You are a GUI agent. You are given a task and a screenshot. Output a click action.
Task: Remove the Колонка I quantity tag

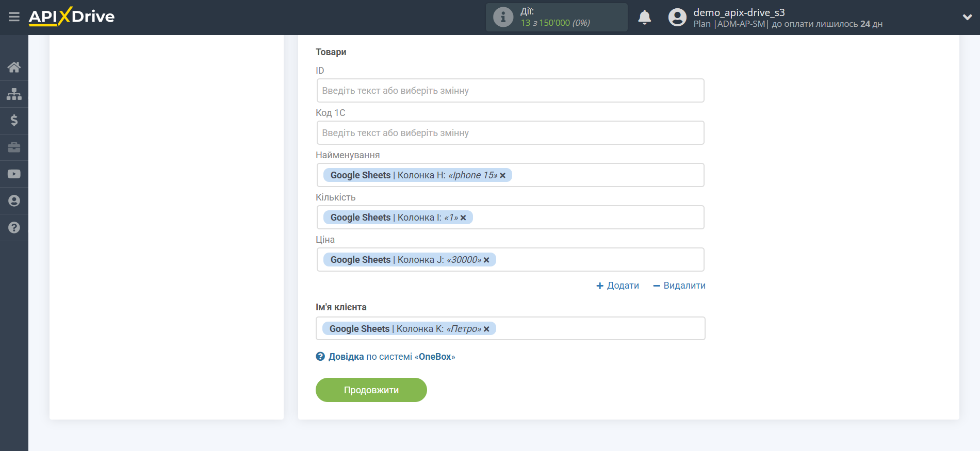click(x=463, y=218)
